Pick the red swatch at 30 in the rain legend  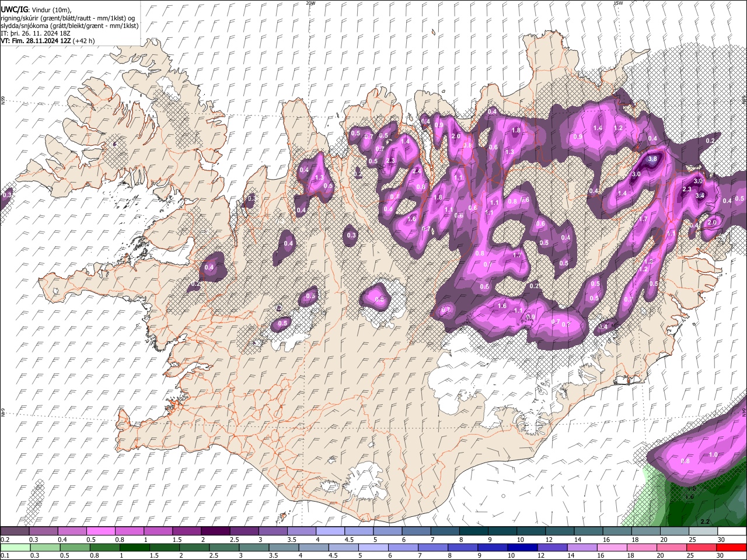[731, 547]
